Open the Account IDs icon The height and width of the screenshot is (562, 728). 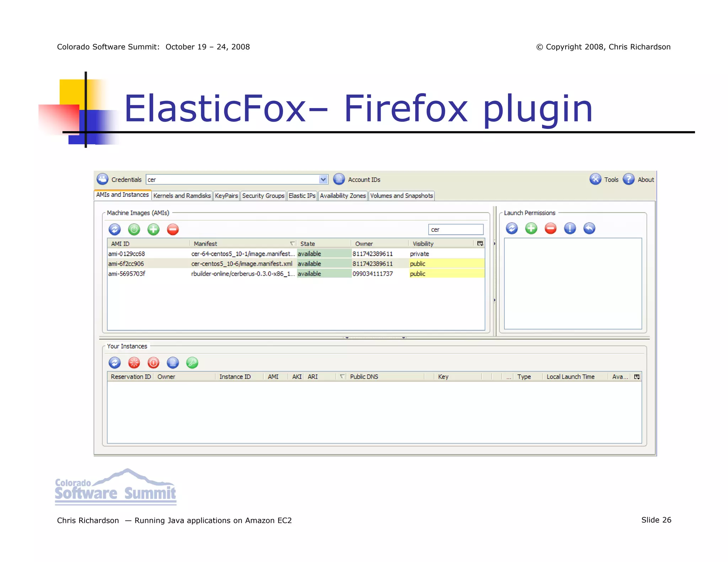coord(339,179)
